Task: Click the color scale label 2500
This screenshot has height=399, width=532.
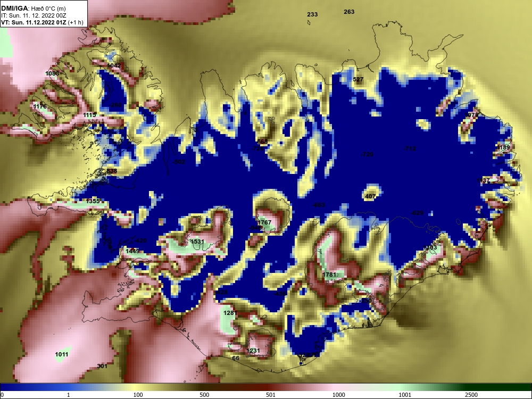Action: [x=471, y=395]
